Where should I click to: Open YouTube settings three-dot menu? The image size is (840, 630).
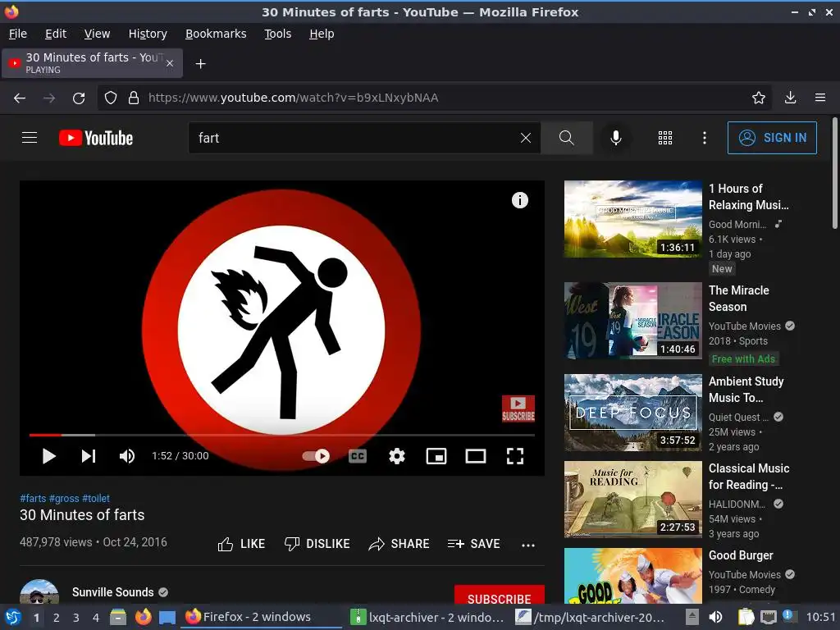705,138
